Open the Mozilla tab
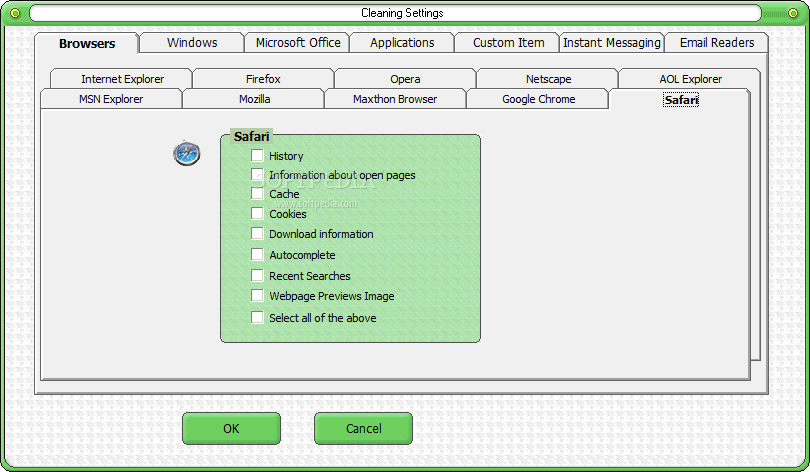This screenshot has width=810, height=472. pyautogui.click(x=254, y=99)
